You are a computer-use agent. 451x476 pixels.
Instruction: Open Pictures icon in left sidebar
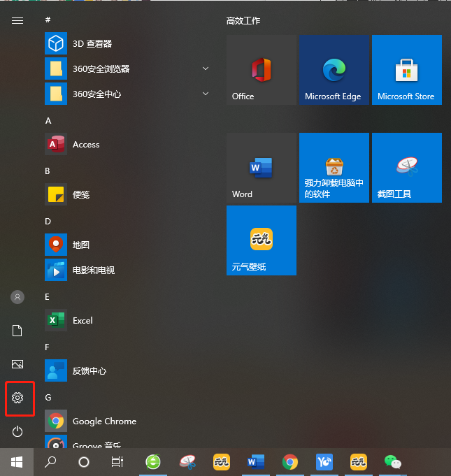tap(17, 364)
